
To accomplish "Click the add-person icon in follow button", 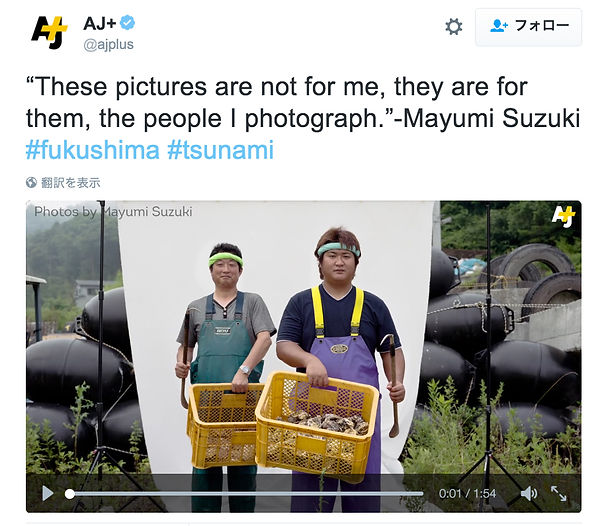I will coord(499,26).
